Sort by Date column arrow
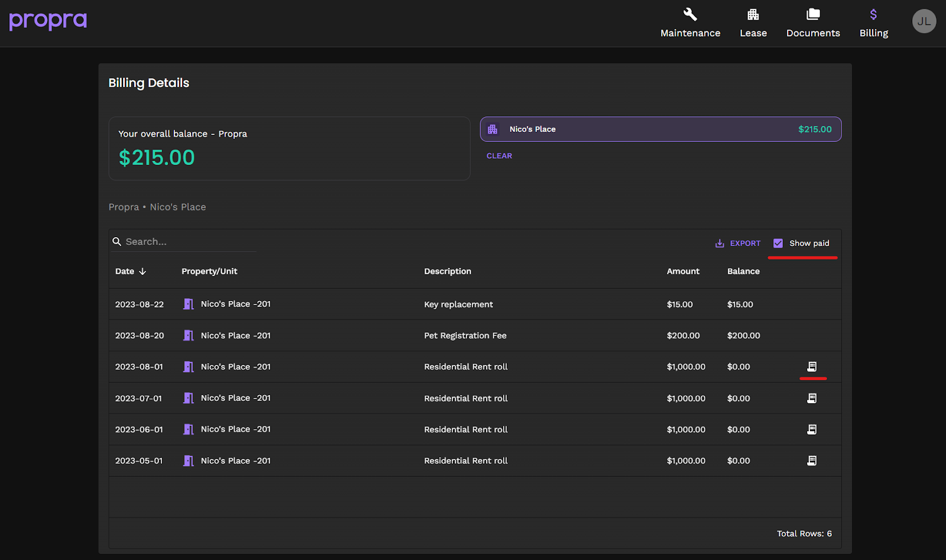 click(142, 271)
